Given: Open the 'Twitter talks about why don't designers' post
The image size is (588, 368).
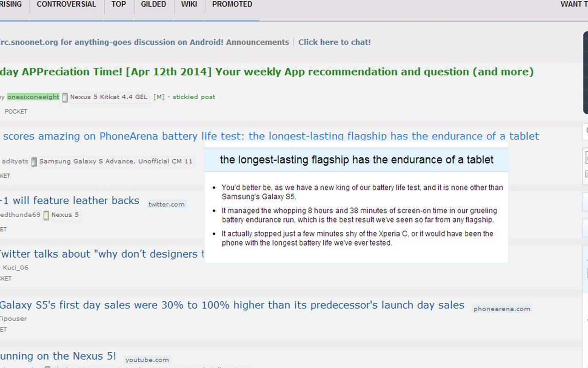Looking at the screenshot, I should (x=102, y=254).
